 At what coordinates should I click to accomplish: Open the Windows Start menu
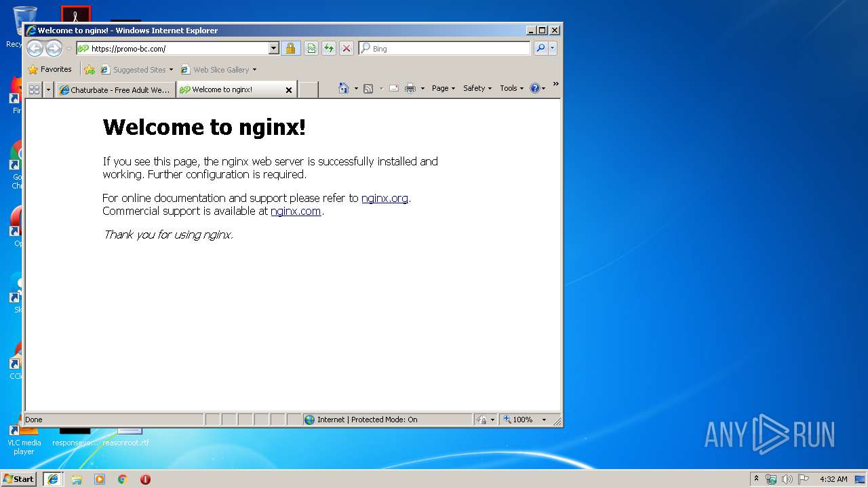(19, 479)
